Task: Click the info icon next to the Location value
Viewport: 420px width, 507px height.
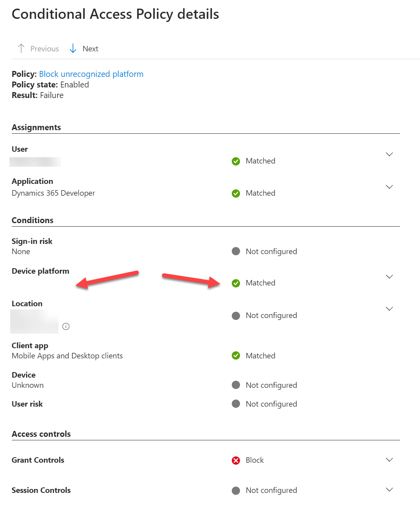Action: click(66, 326)
